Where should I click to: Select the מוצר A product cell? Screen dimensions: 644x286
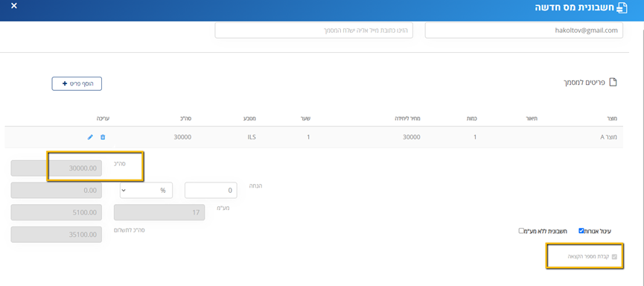pyautogui.click(x=609, y=137)
